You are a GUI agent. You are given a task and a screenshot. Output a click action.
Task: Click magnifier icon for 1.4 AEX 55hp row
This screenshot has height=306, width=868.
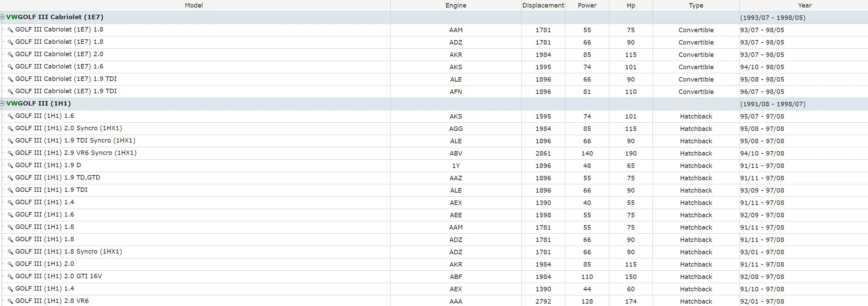10,203
